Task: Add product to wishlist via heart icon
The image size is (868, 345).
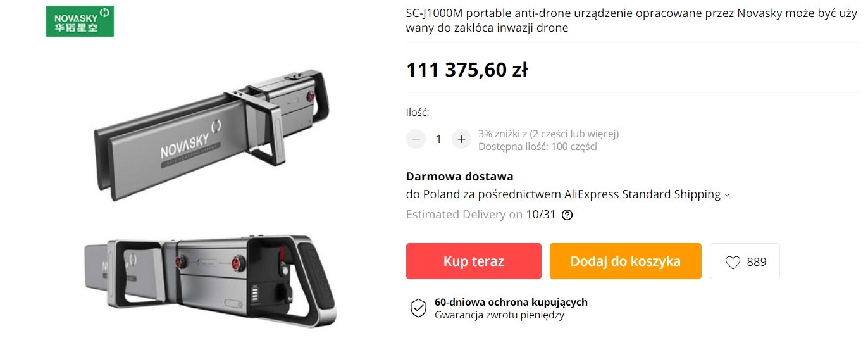Action: (733, 262)
